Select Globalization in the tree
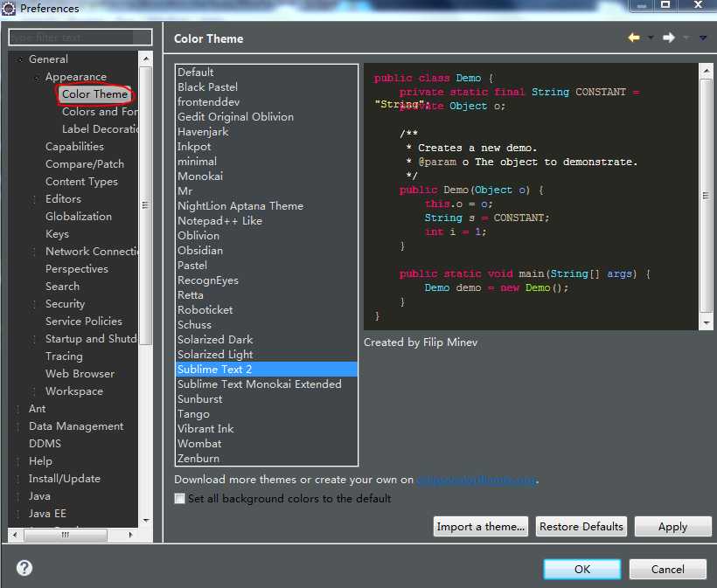The width and height of the screenshot is (717, 588). tap(79, 217)
